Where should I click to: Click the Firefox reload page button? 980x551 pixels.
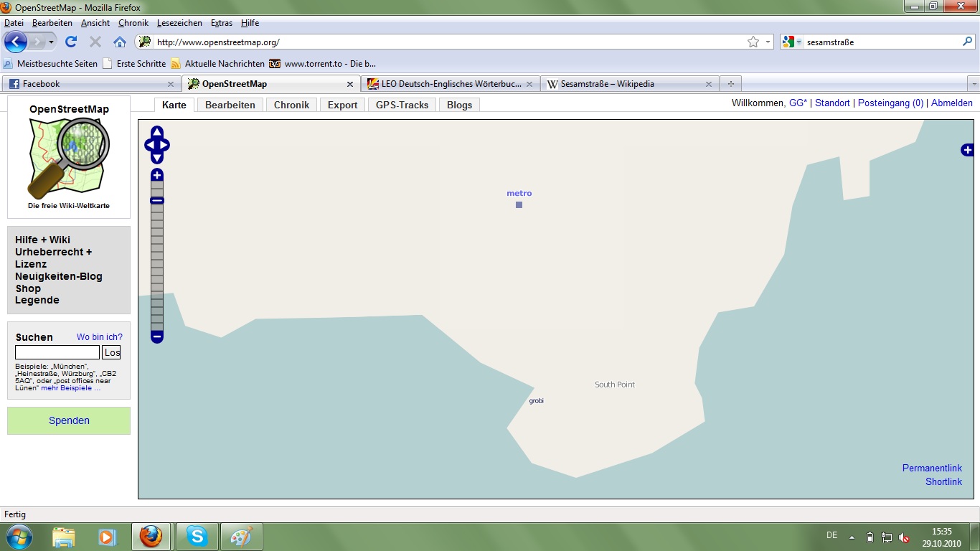(x=71, y=42)
